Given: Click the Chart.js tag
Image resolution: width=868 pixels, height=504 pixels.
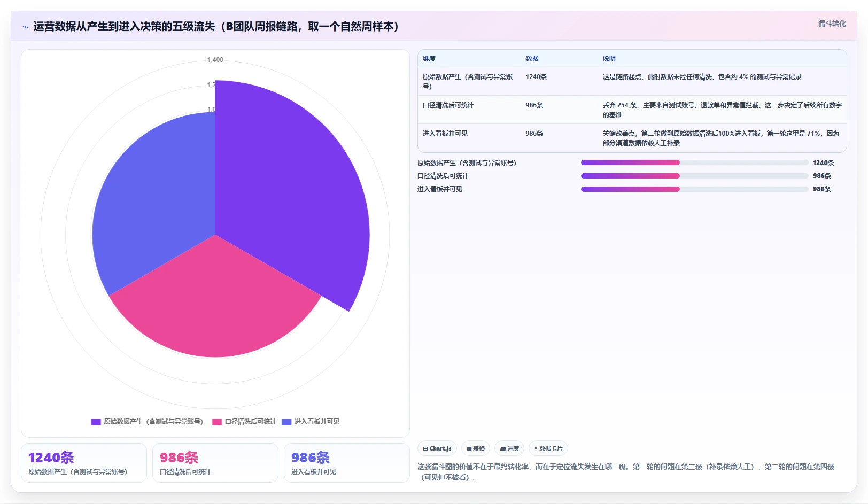Looking at the screenshot, I should tap(437, 448).
